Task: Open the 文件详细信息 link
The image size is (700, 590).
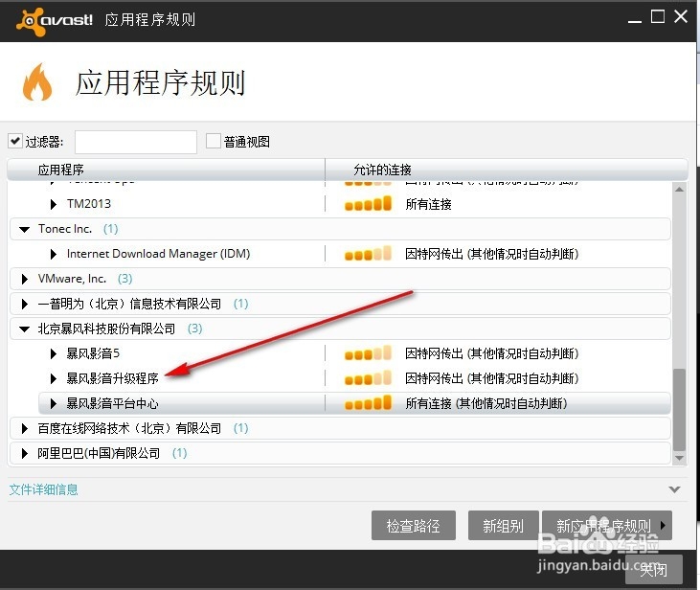Action: click(x=43, y=489)
